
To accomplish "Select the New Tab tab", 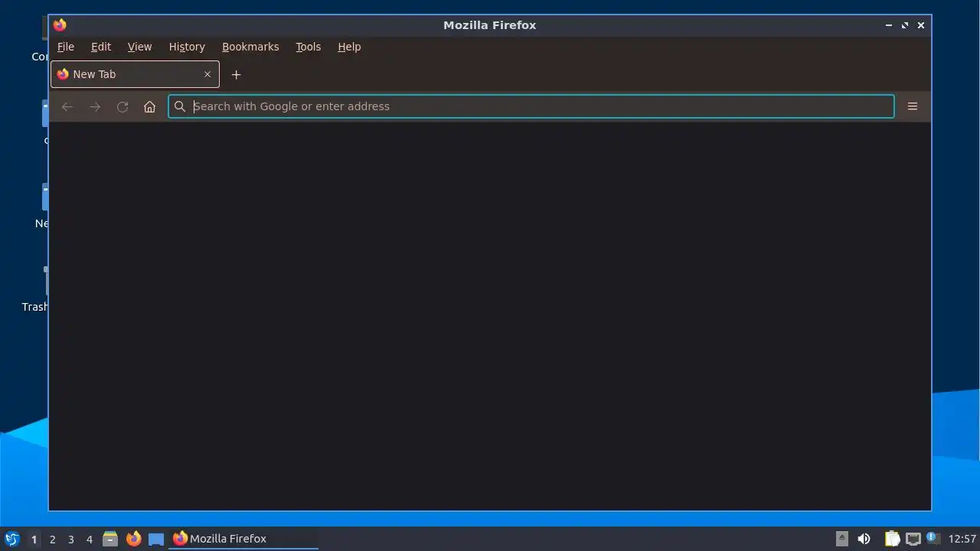I will (135, 74).
